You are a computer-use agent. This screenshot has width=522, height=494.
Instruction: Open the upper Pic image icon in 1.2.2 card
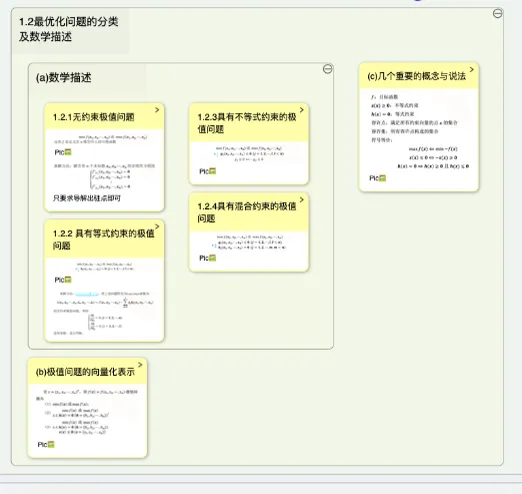[x=68, y=280]
